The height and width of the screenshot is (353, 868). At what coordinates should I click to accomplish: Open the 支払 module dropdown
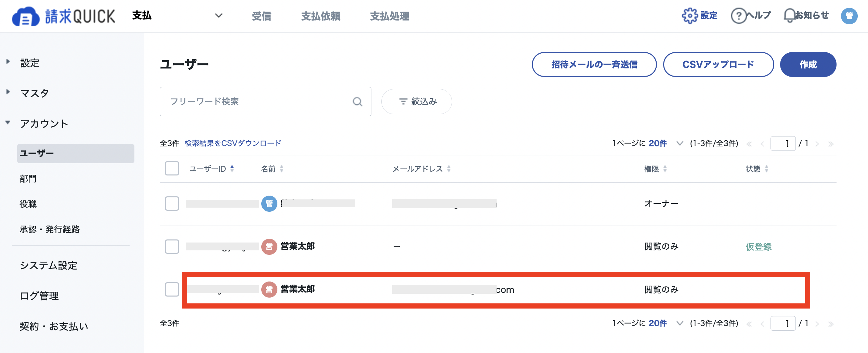tap(177, 16)
